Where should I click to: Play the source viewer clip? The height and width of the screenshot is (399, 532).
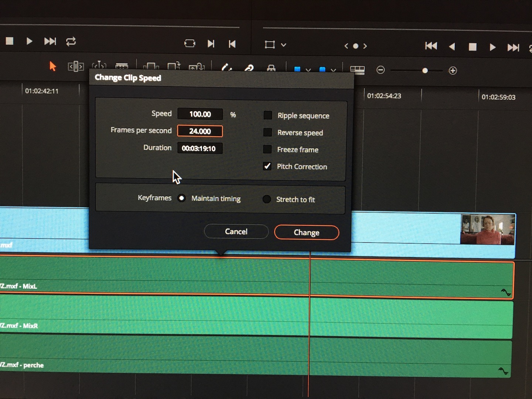(29, 41)
